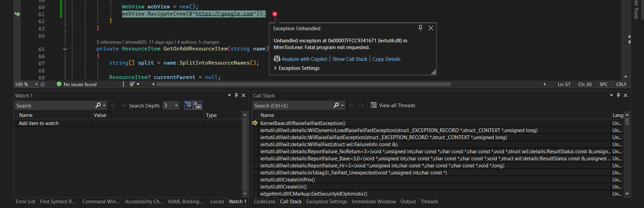Open the Immediate Window tab

click(374, 202)
